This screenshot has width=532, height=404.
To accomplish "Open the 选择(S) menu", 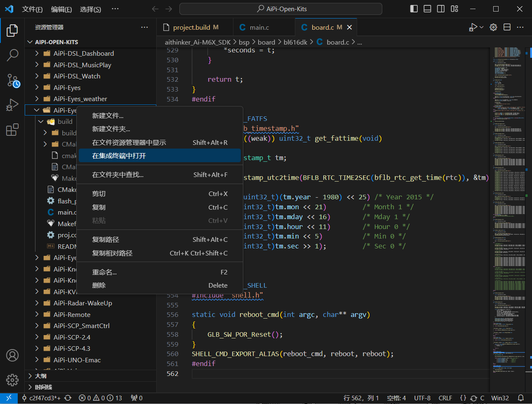I will [90, 9].
